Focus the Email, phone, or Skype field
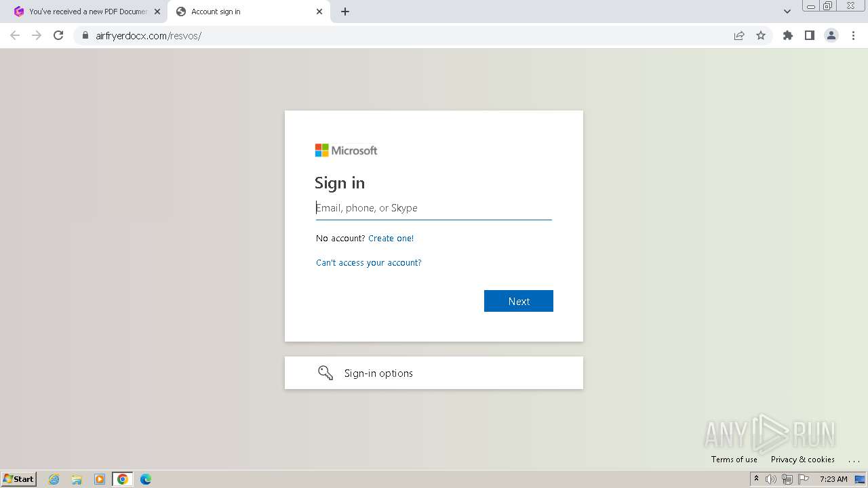 [434, 208]
